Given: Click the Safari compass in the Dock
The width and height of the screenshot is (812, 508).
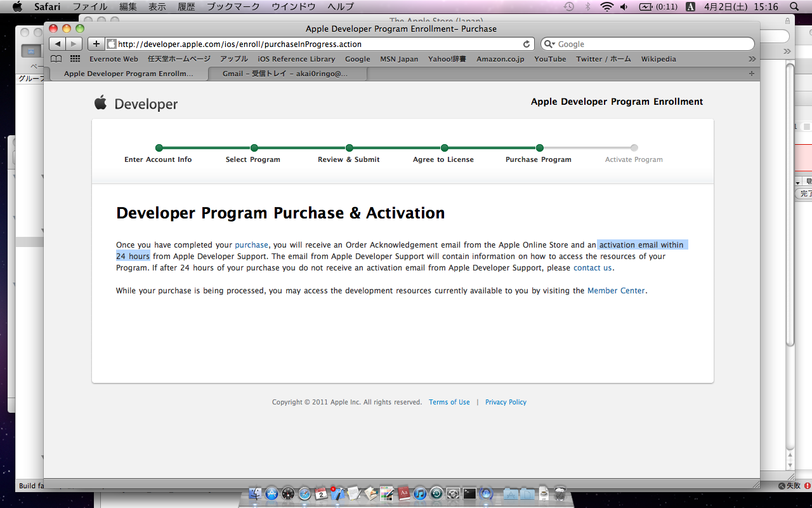Looking at the screenshot, I should (305, 493).
